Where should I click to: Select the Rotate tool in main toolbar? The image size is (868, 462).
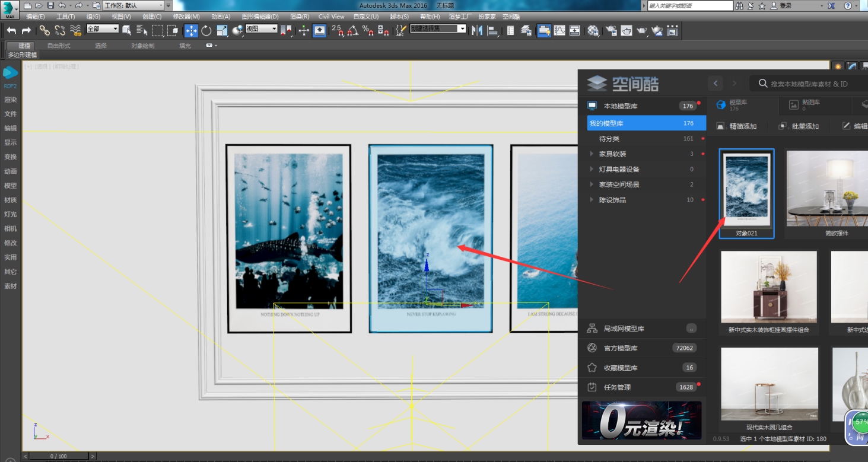[x=206, y=31]
